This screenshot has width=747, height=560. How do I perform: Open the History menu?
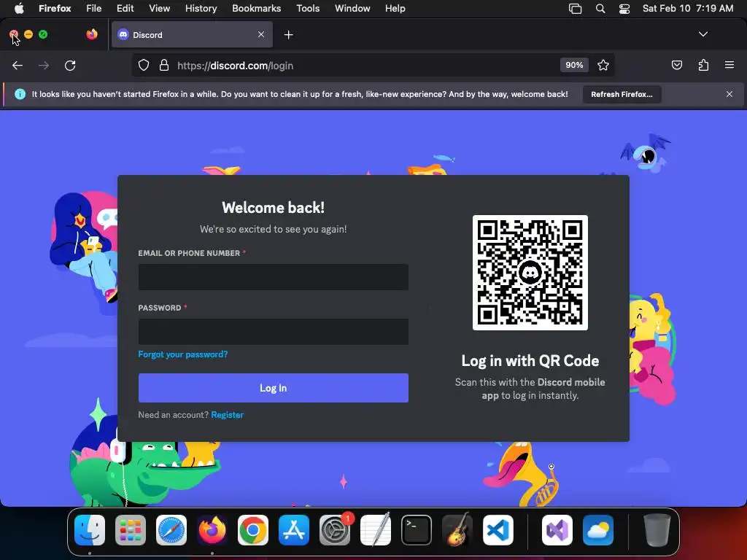click(201, 8)
